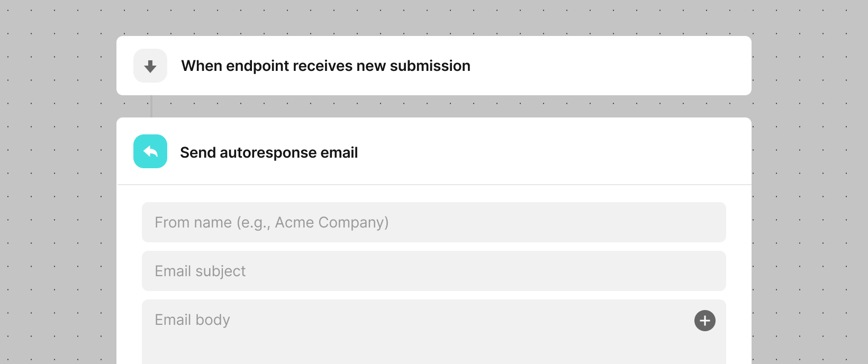Click the dotted canvas left of the trigger card
The image size is (868, 364).
pos(58,66)
